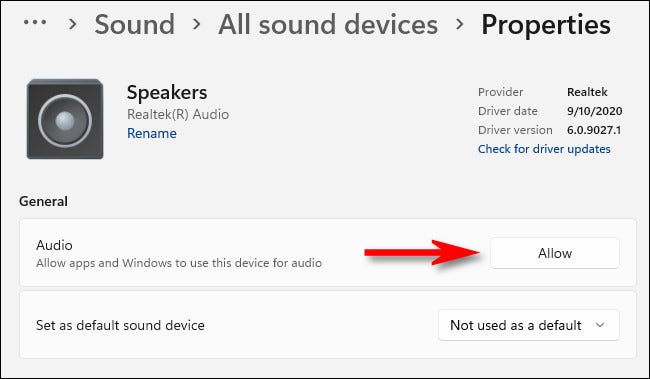The image size is (650, 379).
Task: Click chevron between Sound and All sound devices
Action: [x=196, y=24]
